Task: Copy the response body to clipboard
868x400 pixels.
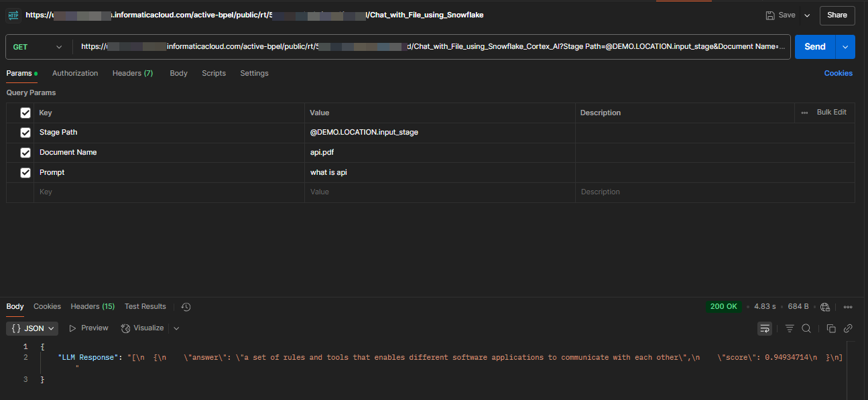Action: tap(831, 328)
